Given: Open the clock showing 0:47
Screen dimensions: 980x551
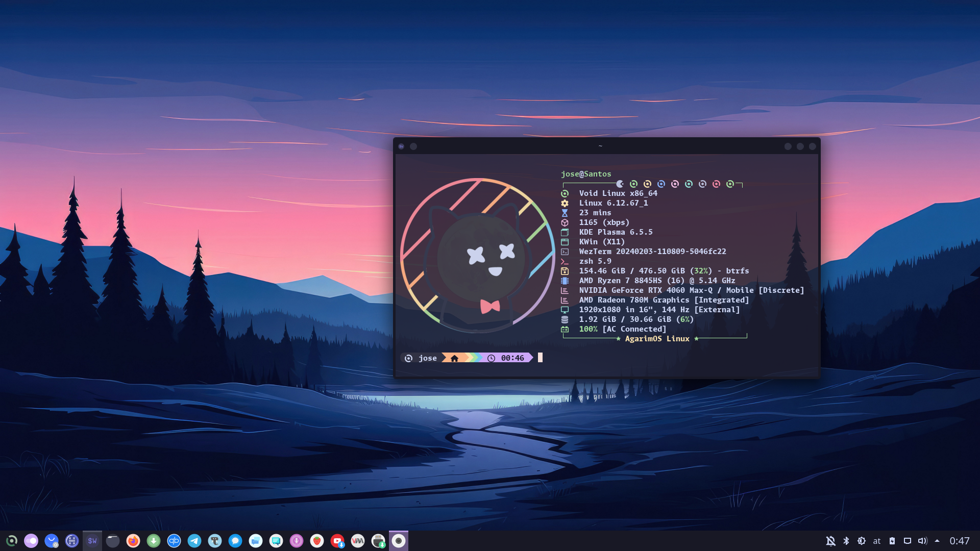Looking at the screenshot, I should pos(960,541).
